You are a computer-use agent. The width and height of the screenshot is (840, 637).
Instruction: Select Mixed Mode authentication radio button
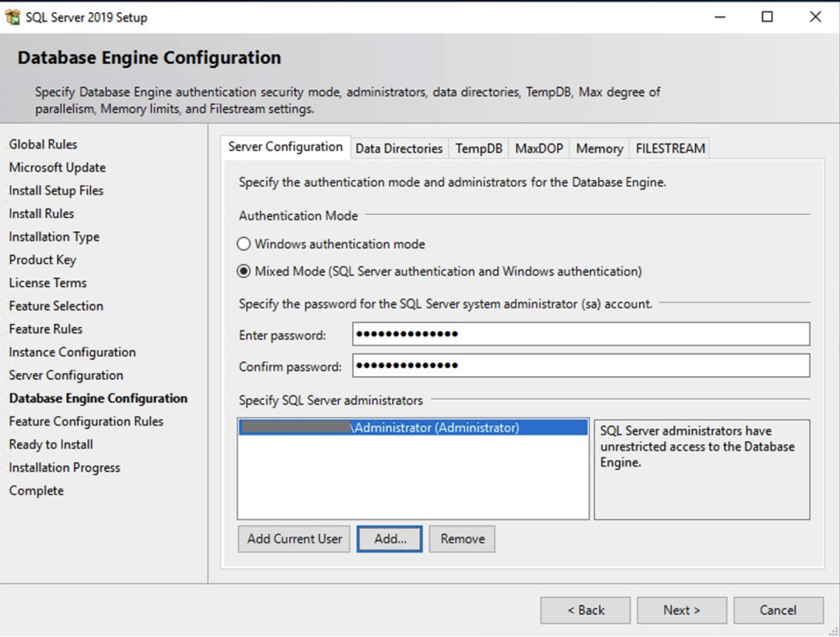tap(244, 271)
